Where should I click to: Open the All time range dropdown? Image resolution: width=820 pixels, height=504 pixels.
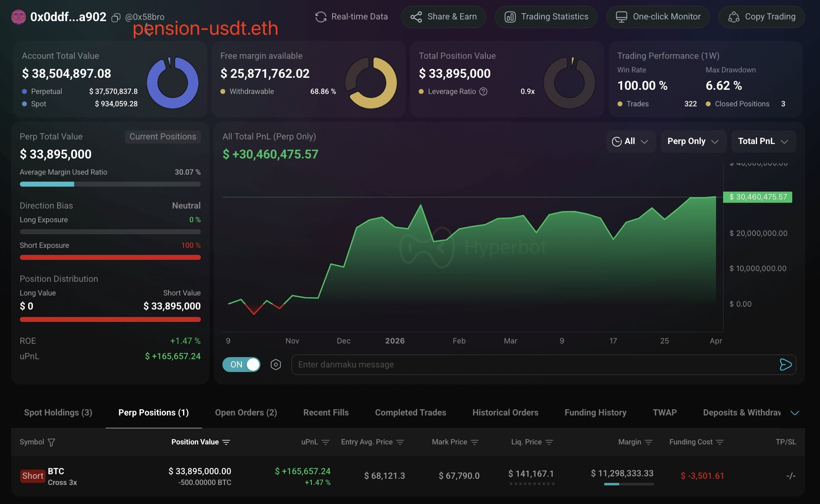(631, 142)
